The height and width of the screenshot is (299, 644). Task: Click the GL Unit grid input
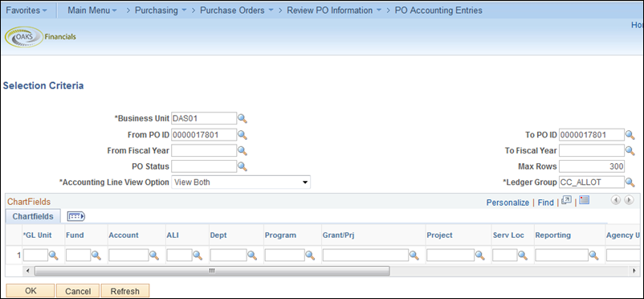35,256
